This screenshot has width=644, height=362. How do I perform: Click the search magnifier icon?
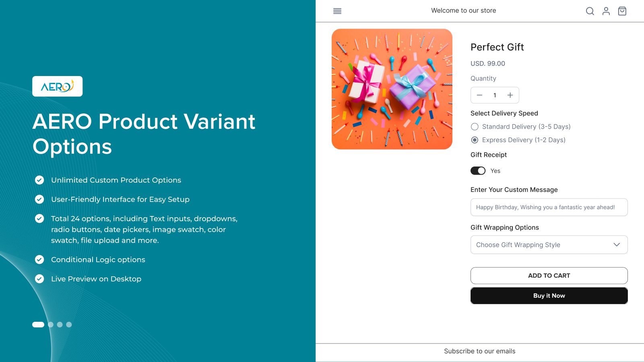click(x=590, y=11)
